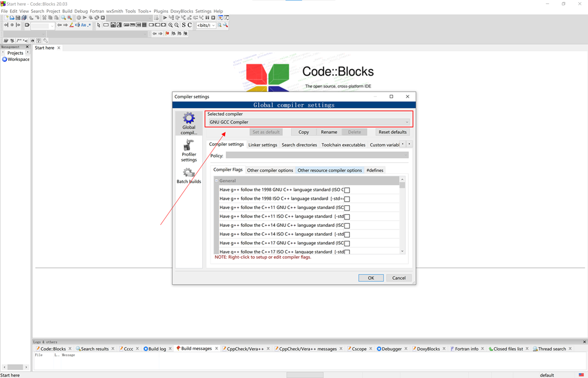Click the Abort build toolbar icon
This screenshot has height=378, width=588.
tap(103, 18)
